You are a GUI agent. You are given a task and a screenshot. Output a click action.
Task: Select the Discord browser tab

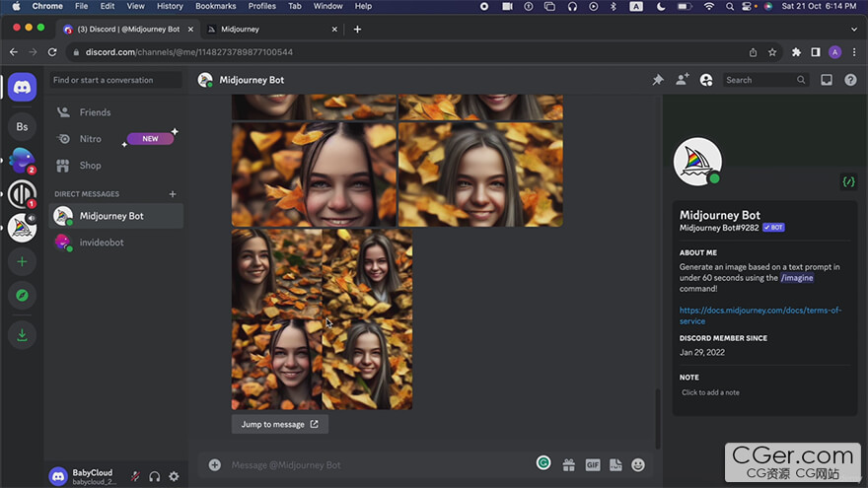[x=128, y=29]
